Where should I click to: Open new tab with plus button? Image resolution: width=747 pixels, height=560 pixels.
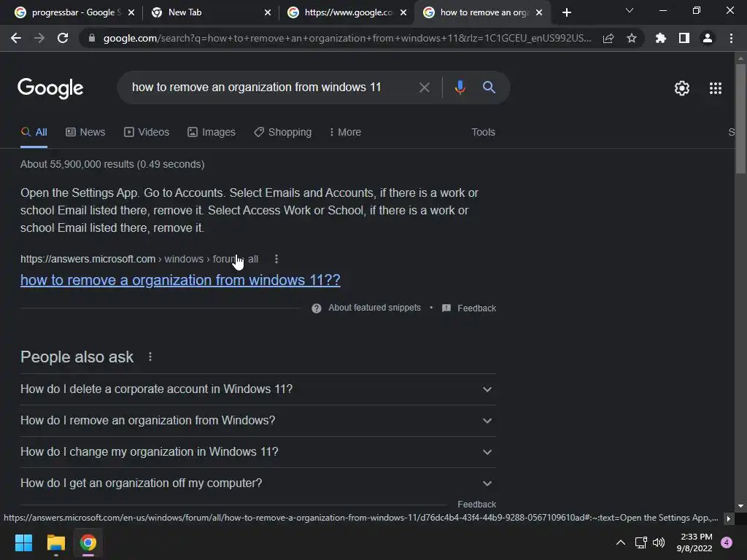pos(566,13)
